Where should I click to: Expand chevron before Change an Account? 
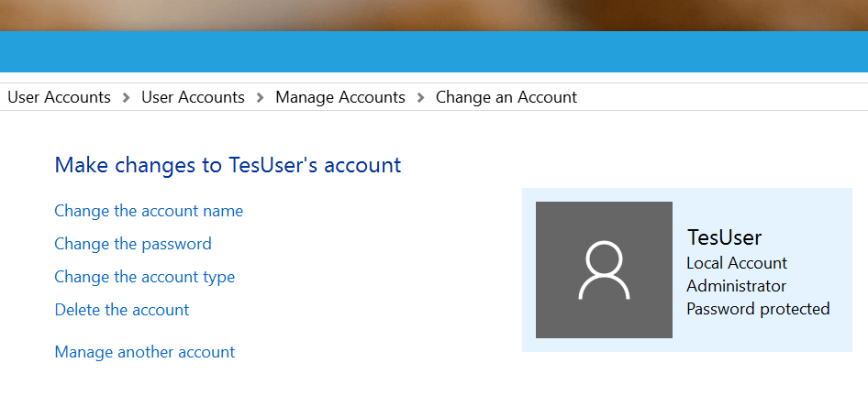click(421, 98)
